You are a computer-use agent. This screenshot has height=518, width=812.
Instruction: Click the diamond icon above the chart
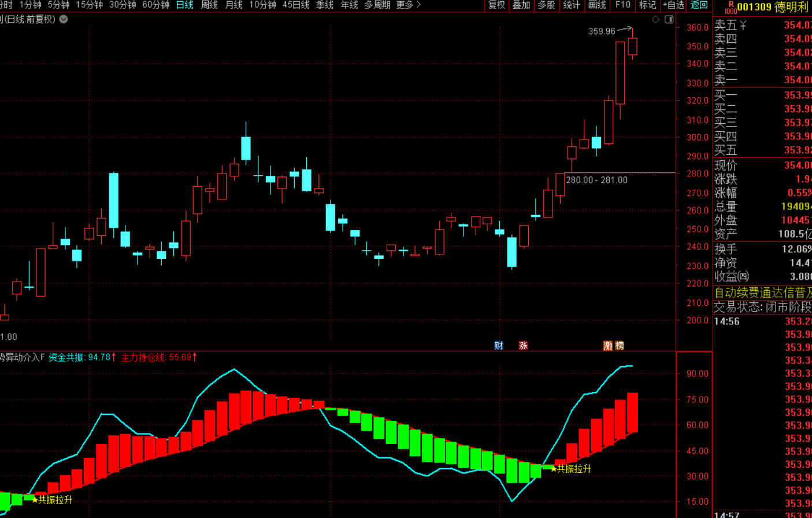(x=655, y=20)
